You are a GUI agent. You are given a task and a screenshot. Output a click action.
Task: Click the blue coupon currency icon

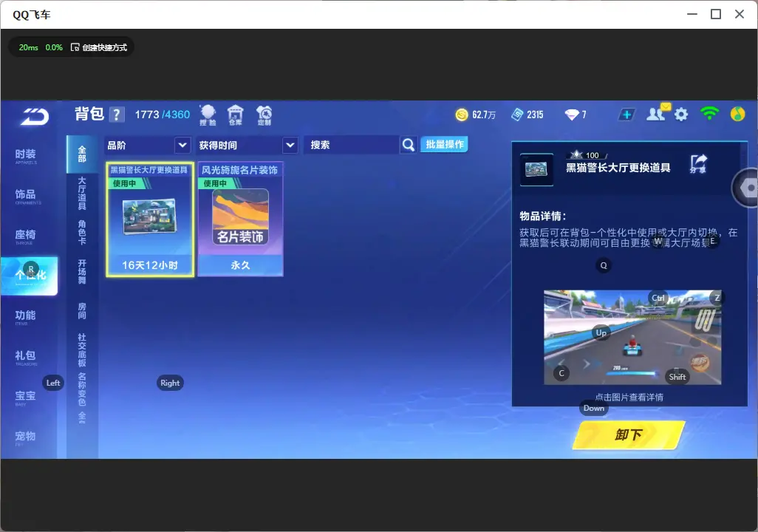click(516, 115)
